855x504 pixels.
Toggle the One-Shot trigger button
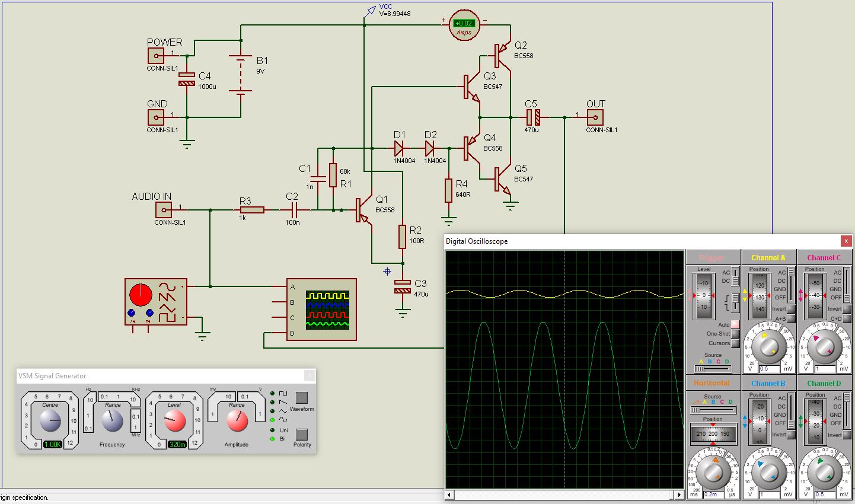coord(735,334)
